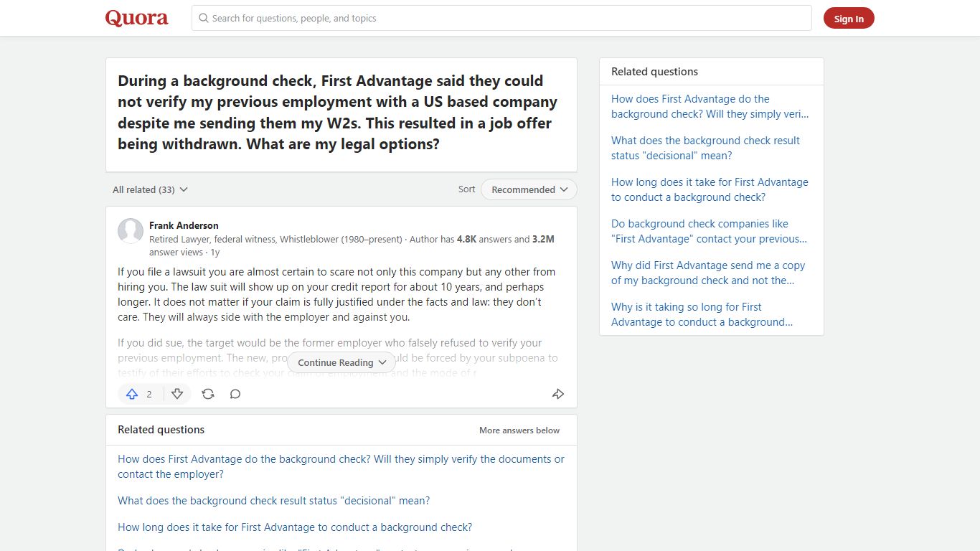Image resolution: width=980 pixels, height=551 pixels.
Task: Open sidebar link 'How long does it take for First Advantage'
Action: click(710, 189)
